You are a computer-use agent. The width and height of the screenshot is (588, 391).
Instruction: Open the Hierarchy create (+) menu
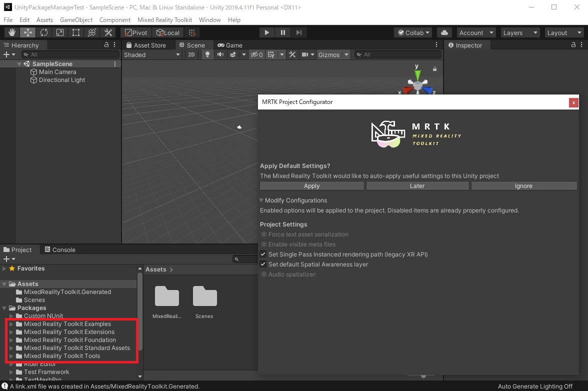(9, 54)
